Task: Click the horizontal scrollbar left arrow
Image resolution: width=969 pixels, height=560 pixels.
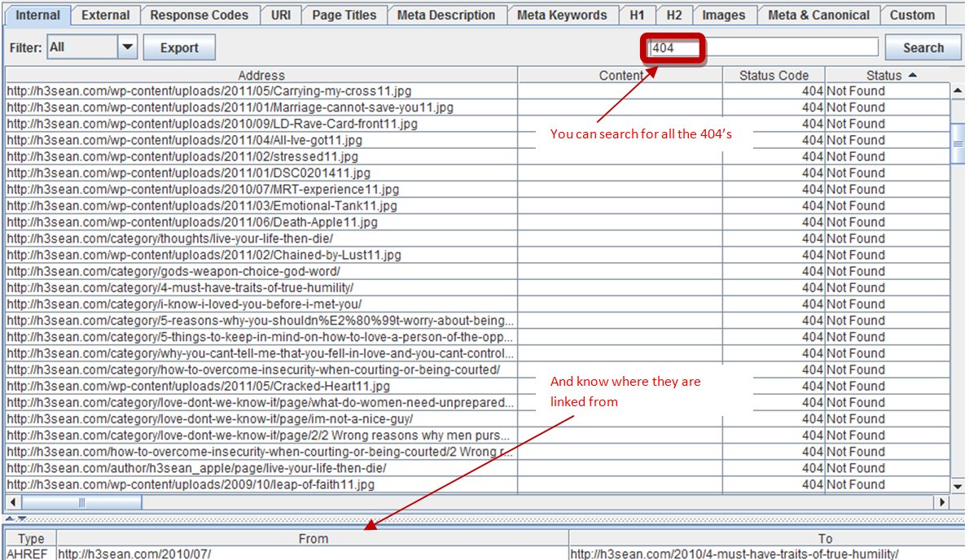Action: click(x=13, y=503)
